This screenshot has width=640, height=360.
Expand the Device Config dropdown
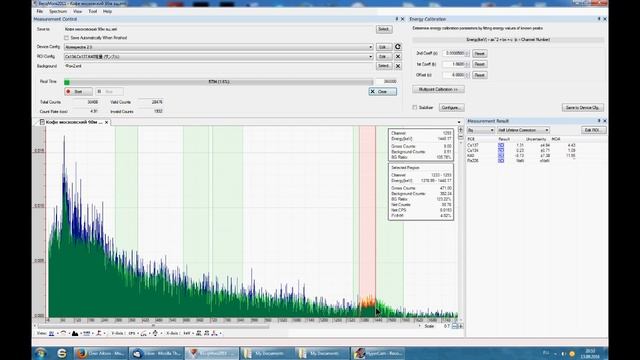[x=370, y=47]
